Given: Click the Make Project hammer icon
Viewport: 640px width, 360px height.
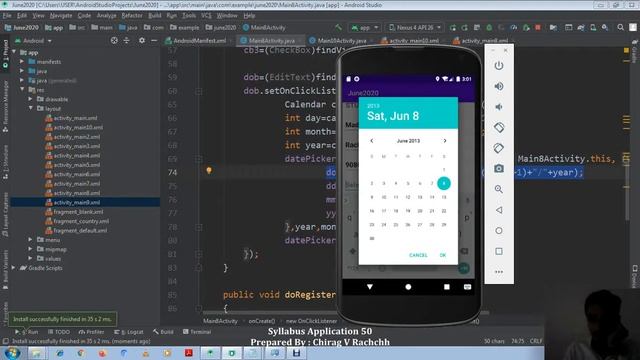Looking at the screenshot, I should [338, 27].
